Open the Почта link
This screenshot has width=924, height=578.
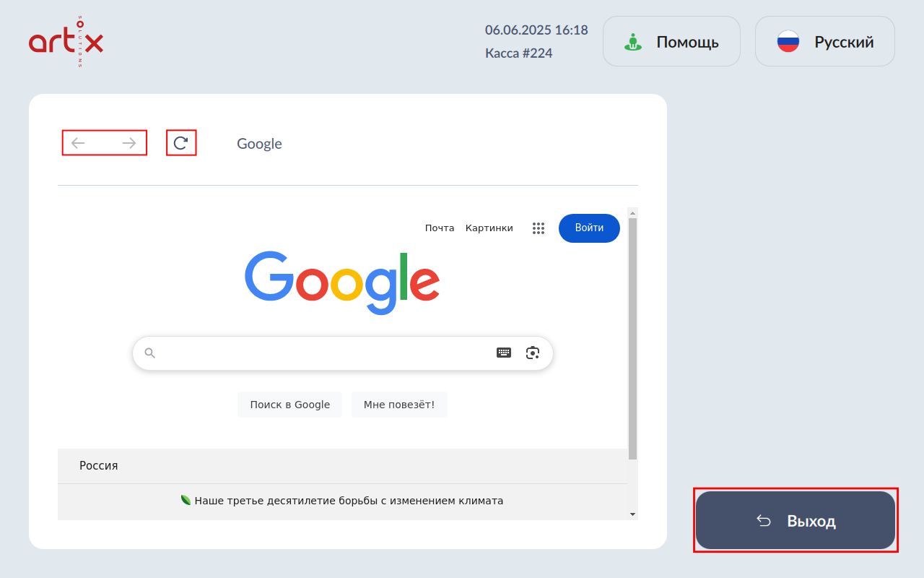click(x=440, y=228)
